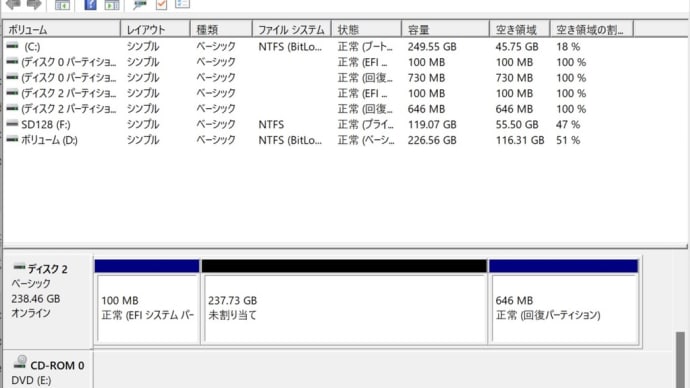This screenshot has height=388, width=690.
Task: Sort by the 空き領域 column header
Action: (x=520, y=29)
